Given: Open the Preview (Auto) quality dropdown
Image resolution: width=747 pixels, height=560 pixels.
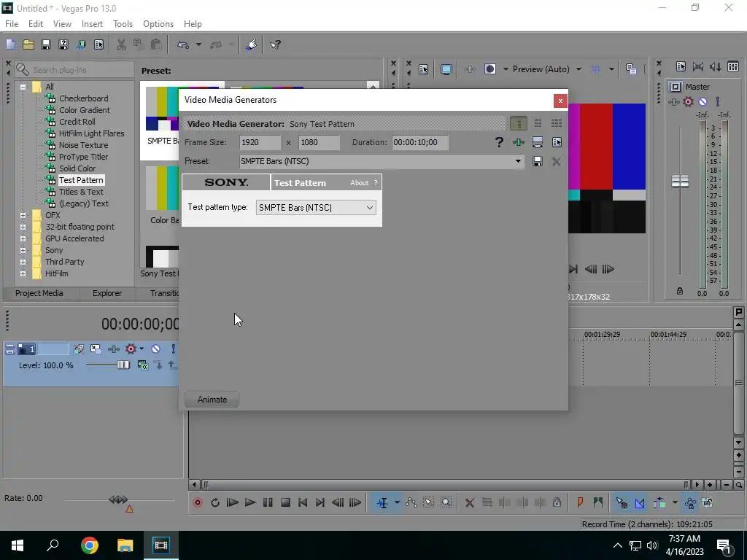Looking at the screenshot, I should pyautogui.click(x=578, y=69).
